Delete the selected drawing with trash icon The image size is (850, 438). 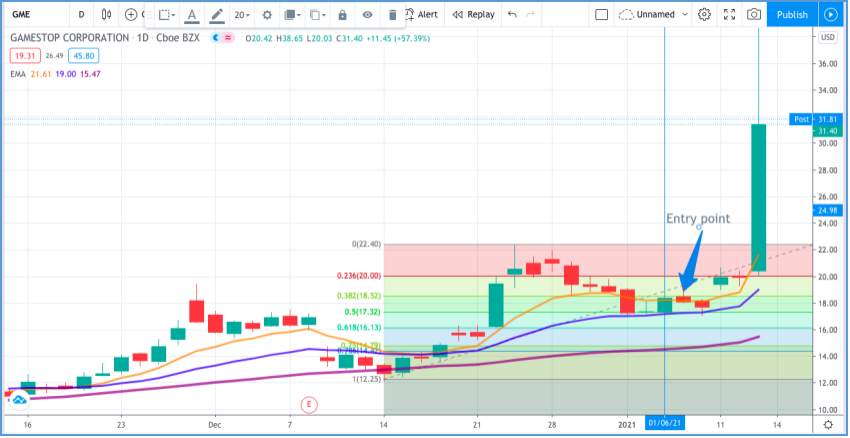click(393, 15)
